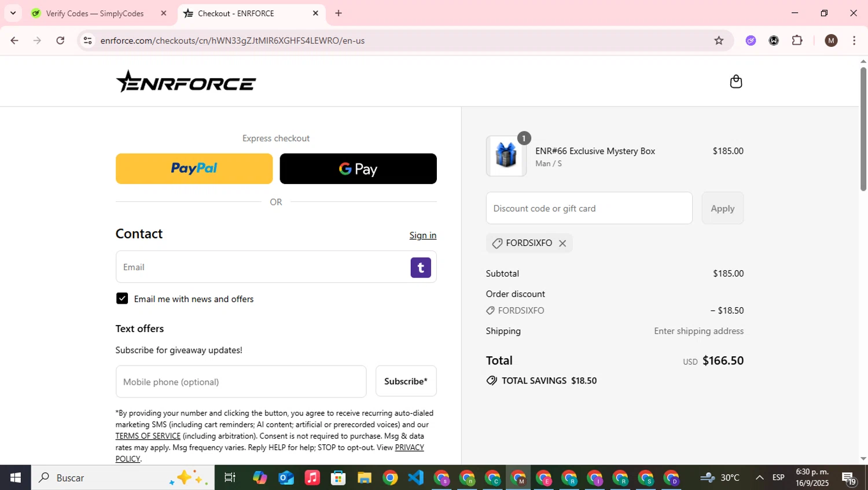The width and height of the screenshot is (868, 490).
Task: Click the dark round extension icon in toolbar
Action: (774, 40)
